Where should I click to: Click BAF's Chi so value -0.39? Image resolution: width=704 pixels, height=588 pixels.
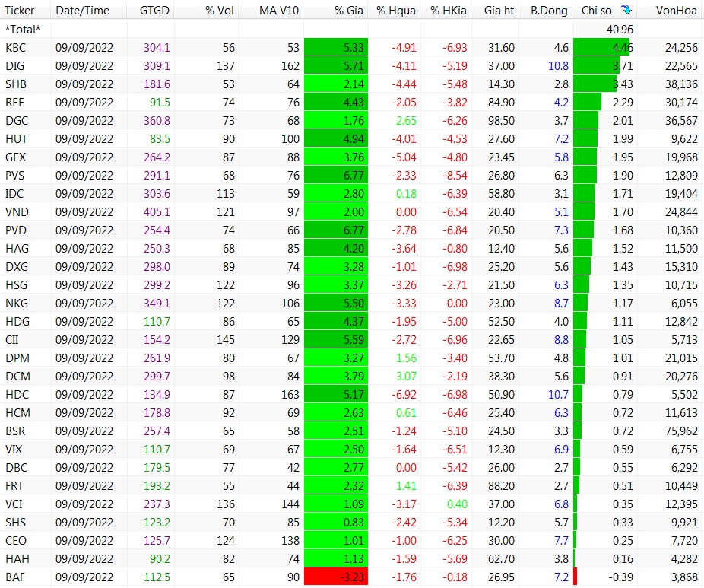pyautogui.click(x=620, y=577)
